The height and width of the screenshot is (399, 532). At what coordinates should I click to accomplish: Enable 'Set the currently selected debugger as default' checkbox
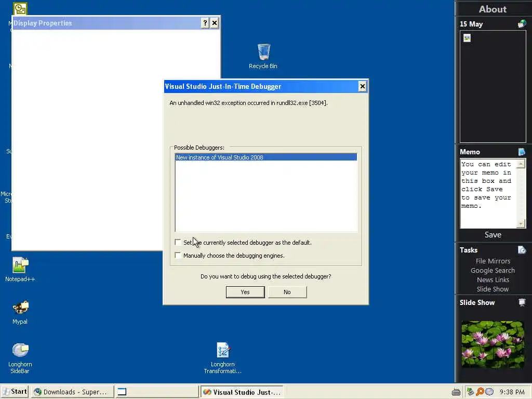[x=178, y=242]
